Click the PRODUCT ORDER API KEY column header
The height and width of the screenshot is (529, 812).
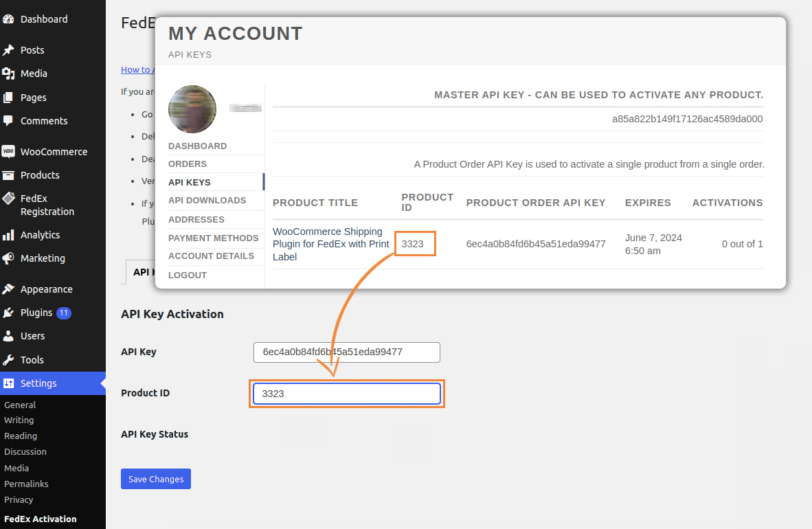[x=536, y=203]
